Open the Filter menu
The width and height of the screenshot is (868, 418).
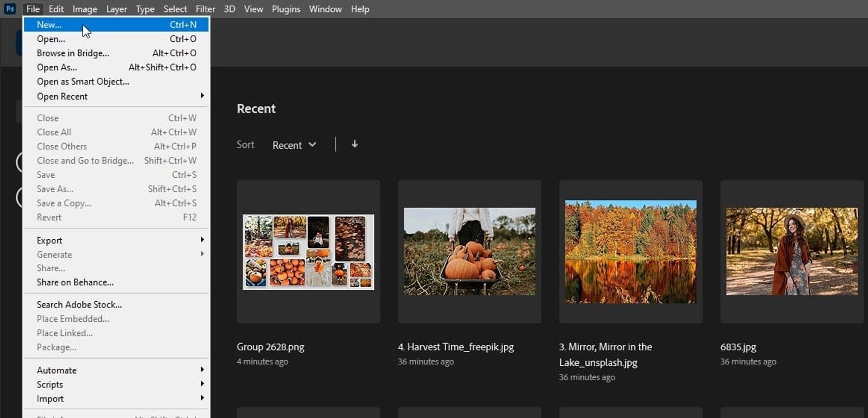point(205,9)
